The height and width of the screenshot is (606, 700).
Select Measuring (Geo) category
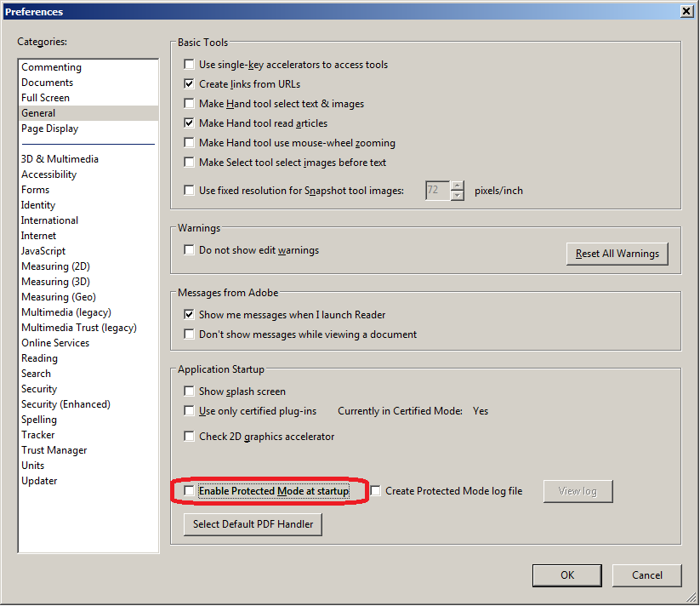[88, 297]
